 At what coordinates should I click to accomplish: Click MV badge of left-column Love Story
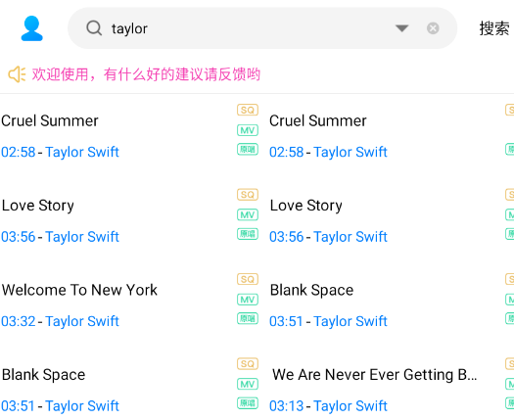click(248, 214)
